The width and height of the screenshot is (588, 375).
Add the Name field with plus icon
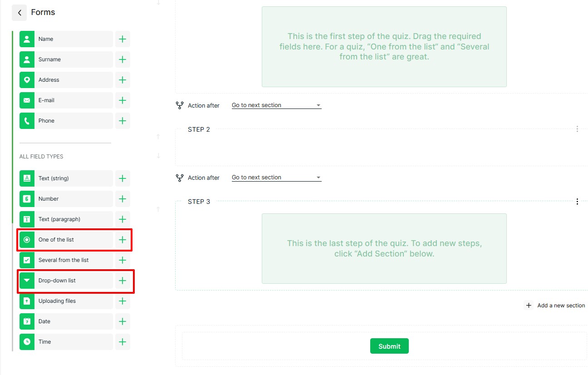122,39
